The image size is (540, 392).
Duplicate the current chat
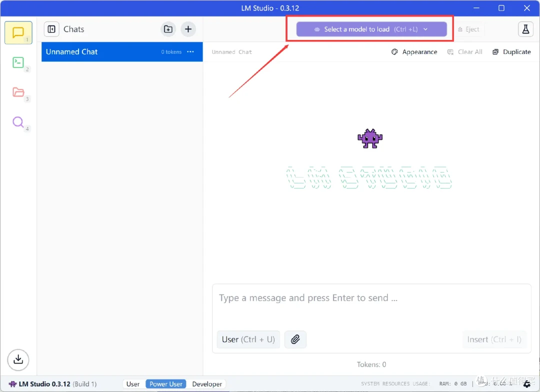[x=511, y=52]
